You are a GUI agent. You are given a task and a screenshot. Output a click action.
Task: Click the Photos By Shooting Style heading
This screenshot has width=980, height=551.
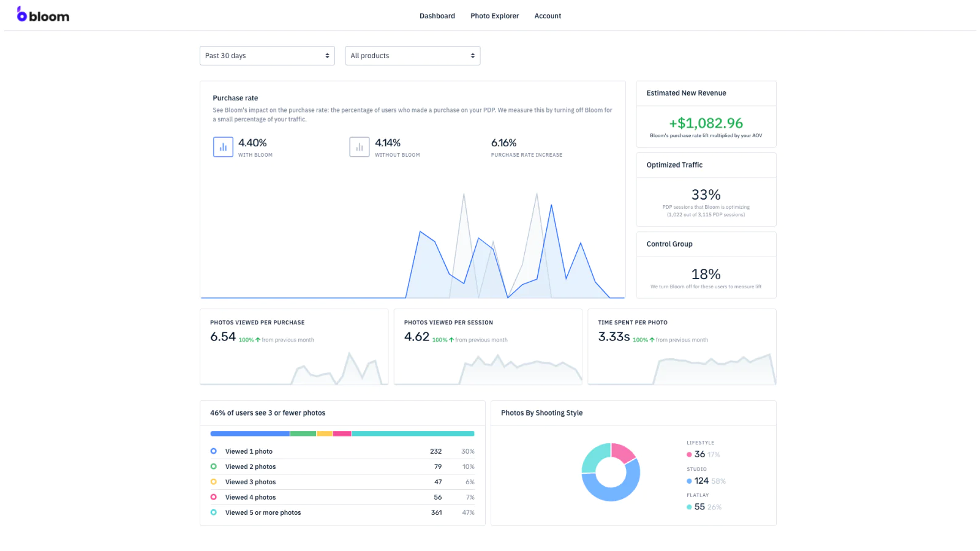click(541, 413)
